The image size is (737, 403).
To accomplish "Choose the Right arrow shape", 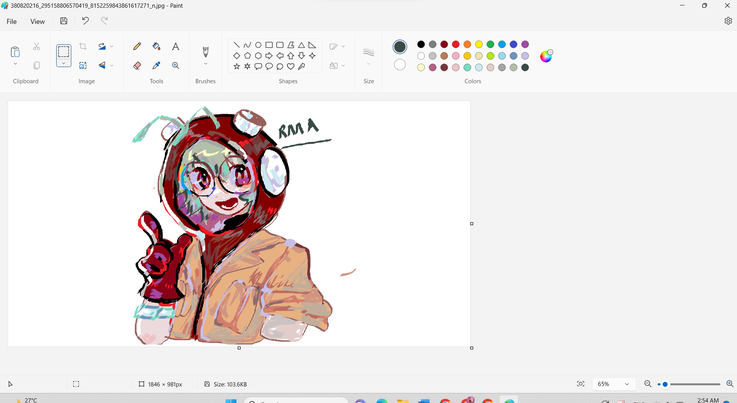I will click(x=269, y=55).
